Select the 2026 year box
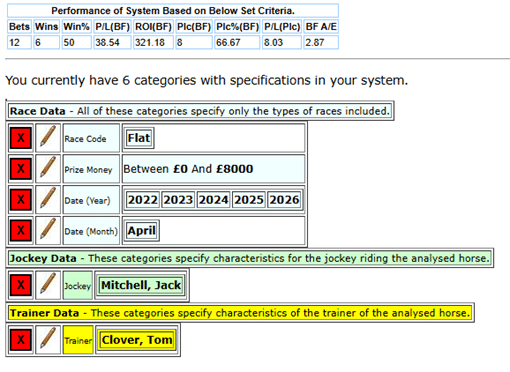 [x=284, y=200]
